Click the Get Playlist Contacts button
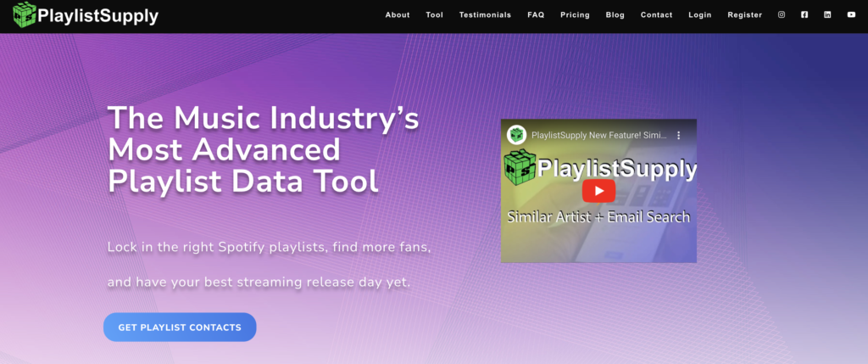Image resolution: width=868 pixels, height=364 pixels. pos(180,327)
